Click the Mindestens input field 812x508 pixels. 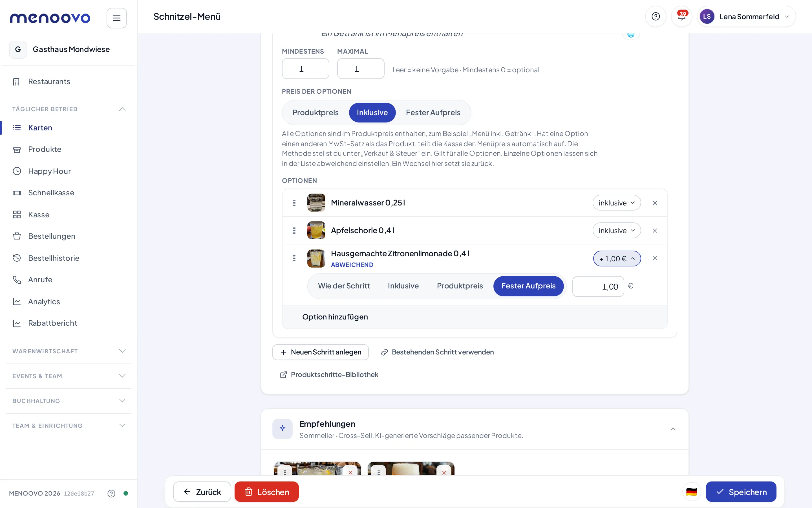coord(305,69)
